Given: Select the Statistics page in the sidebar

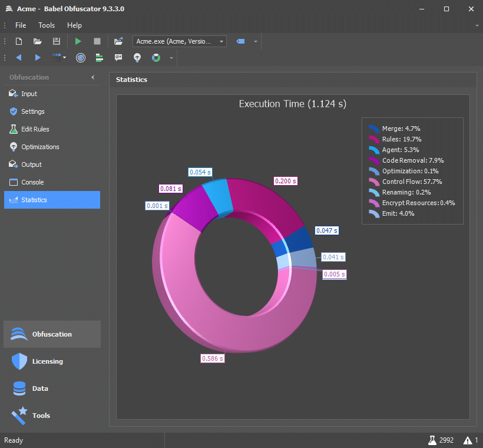Looking at the screenshot, I should (x=52, y=200).
